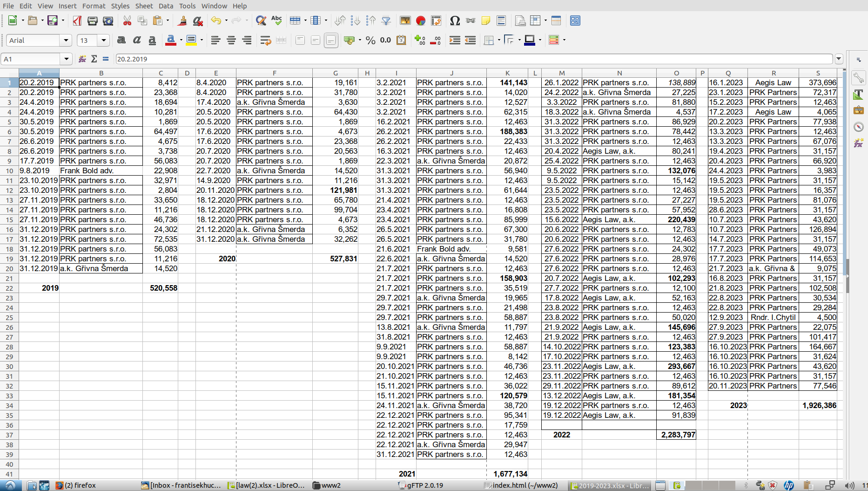Toggle Bold formatting
This screenshot has width=868, height=491.
(121, 40)
